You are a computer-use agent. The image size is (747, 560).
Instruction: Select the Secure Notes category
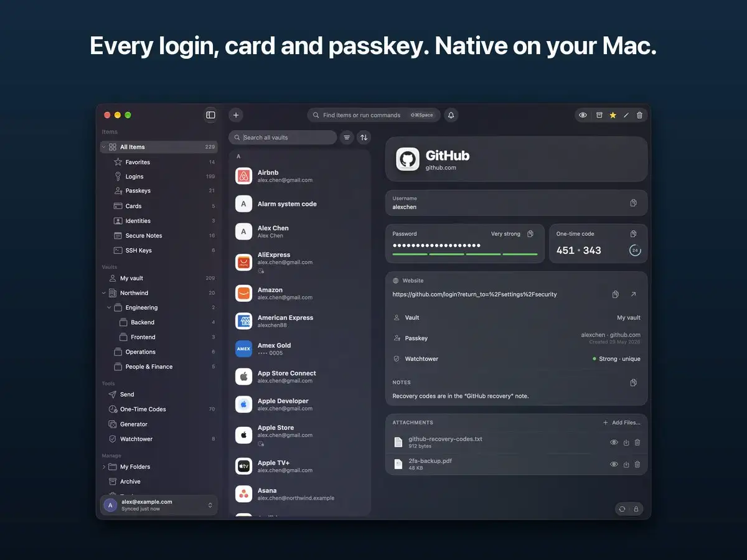tap(159, 236)
